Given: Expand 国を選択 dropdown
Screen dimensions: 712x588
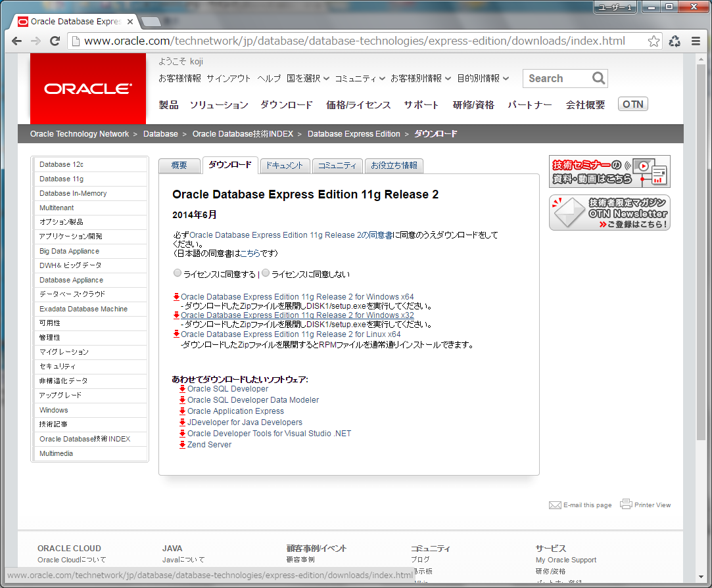Looking at the screenshot, I should [x=308, y=78].
